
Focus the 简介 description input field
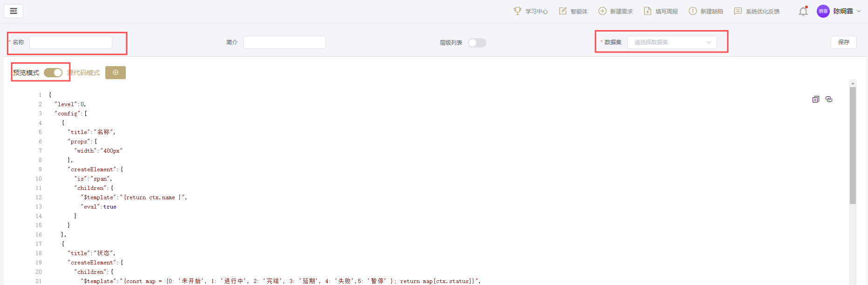click(285, 42)
